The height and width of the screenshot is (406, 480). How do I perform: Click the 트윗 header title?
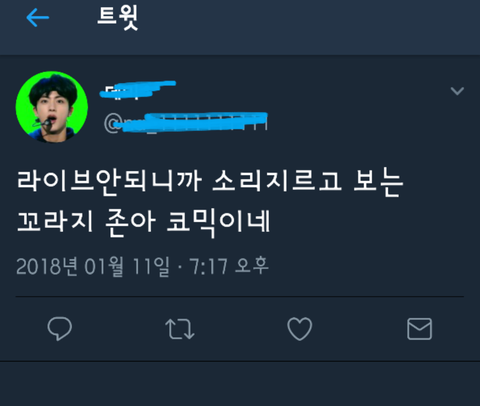pyautogui.click(x=118, y=17)
